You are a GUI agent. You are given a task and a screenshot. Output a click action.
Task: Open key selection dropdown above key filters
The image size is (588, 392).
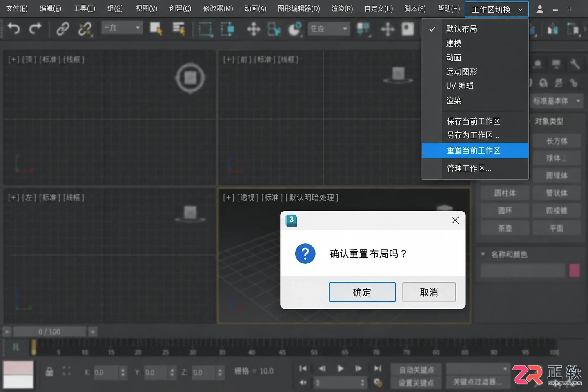478,369
